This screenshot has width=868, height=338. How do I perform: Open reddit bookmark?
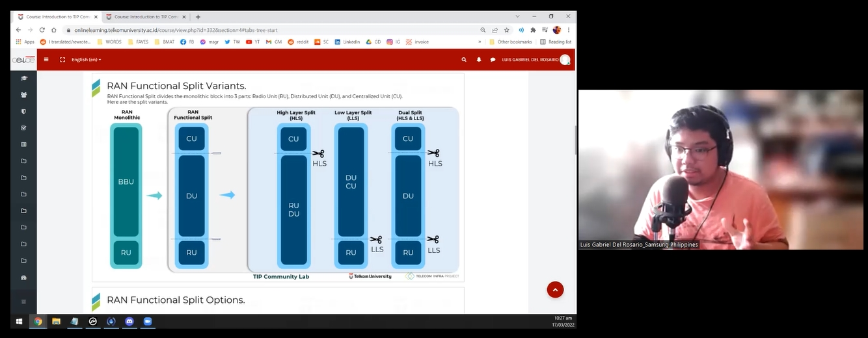(x=298, y=42)
